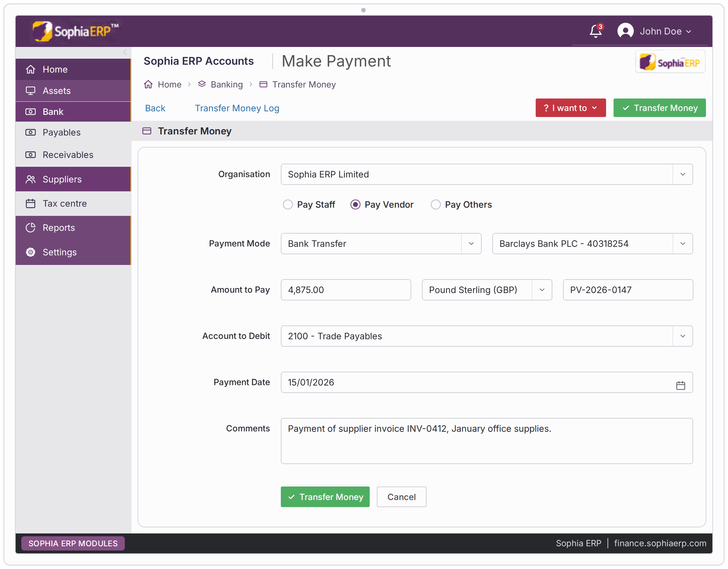
Task: Collapse the sidebar with the chevron icon
Action: [125, 52]
